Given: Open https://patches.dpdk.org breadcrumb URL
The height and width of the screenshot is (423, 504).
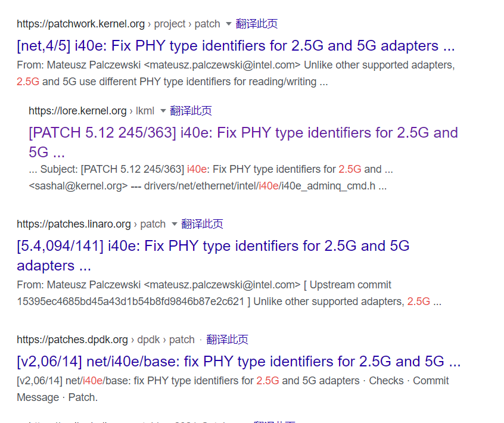Looking at the screenshot, I should tap(72, 340).
